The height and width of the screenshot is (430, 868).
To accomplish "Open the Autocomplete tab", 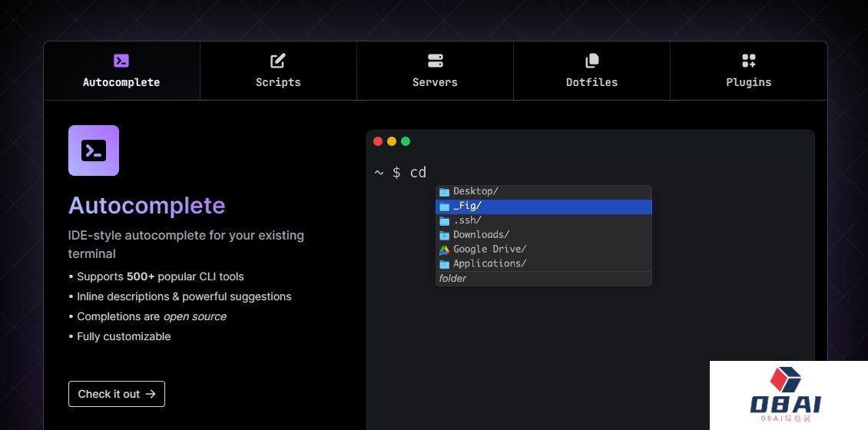I will [122, 71].
